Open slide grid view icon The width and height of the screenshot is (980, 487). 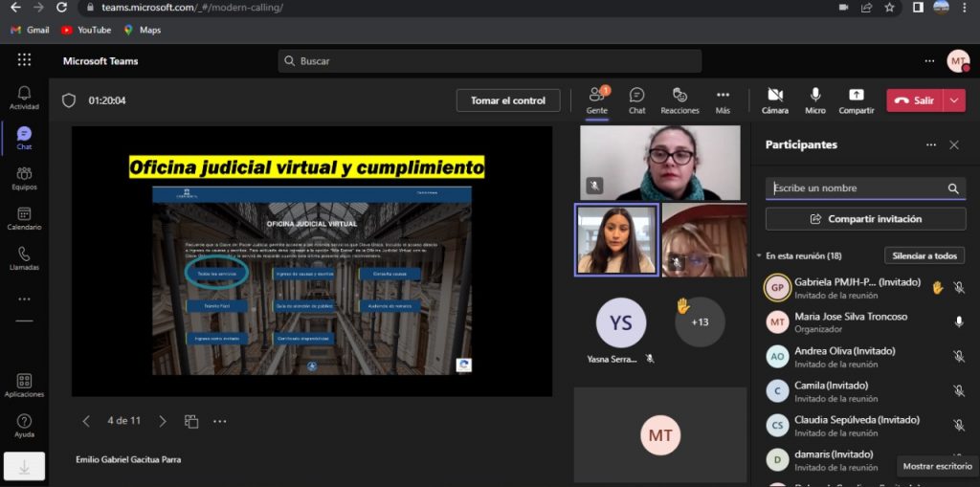(x=191, y=421)
